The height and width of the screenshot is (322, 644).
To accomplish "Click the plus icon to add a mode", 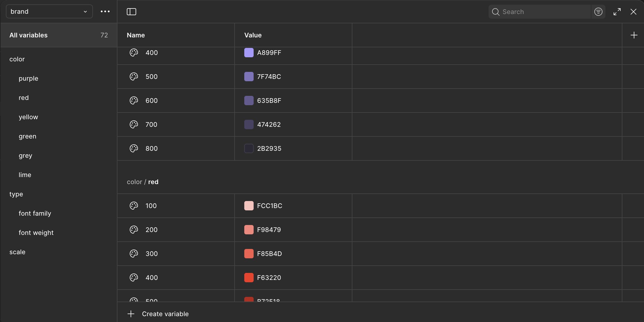I will [x=634, y=35].
